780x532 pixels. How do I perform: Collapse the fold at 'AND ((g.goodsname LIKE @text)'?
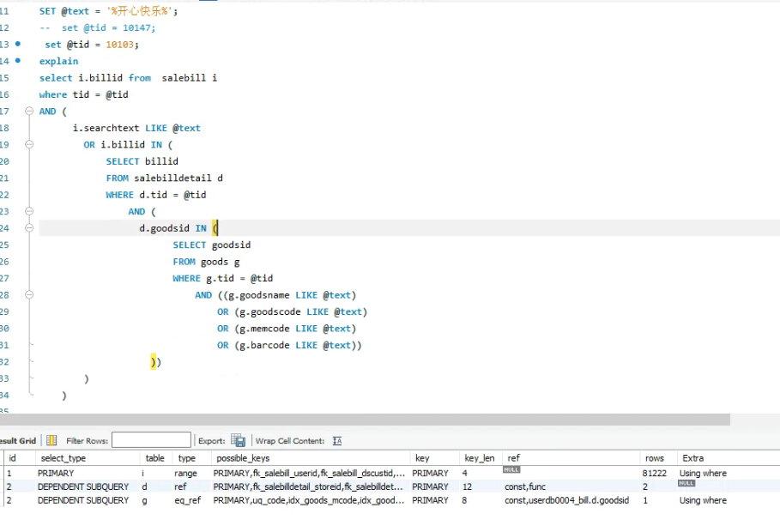[29, 294]
